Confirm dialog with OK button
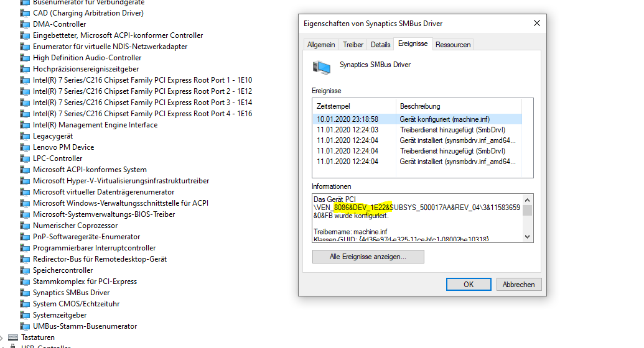 click(469, 285)
